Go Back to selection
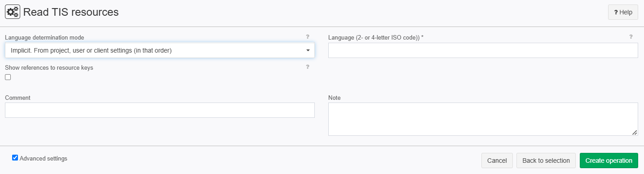This screenshot has height=174, width=644. click(546, 161)
